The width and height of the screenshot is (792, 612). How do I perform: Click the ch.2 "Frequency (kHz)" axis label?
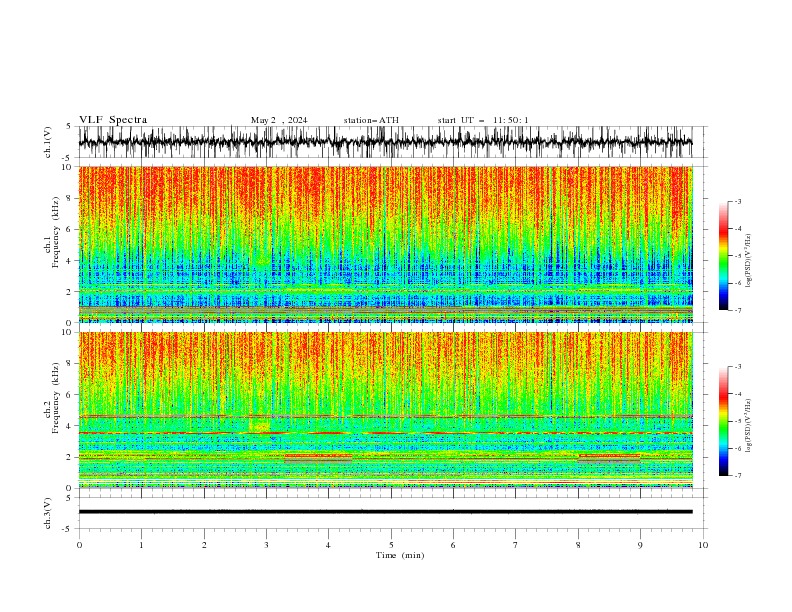[57, 398]
